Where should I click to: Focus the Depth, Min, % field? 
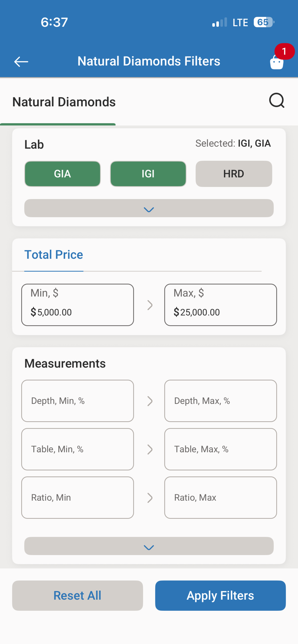tap(78, 401)
